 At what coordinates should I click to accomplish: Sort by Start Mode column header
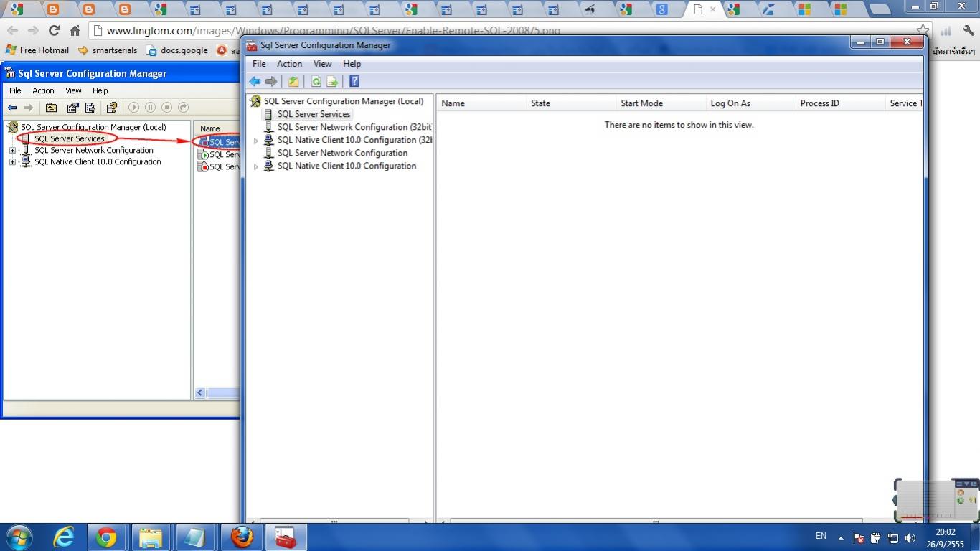661,103
